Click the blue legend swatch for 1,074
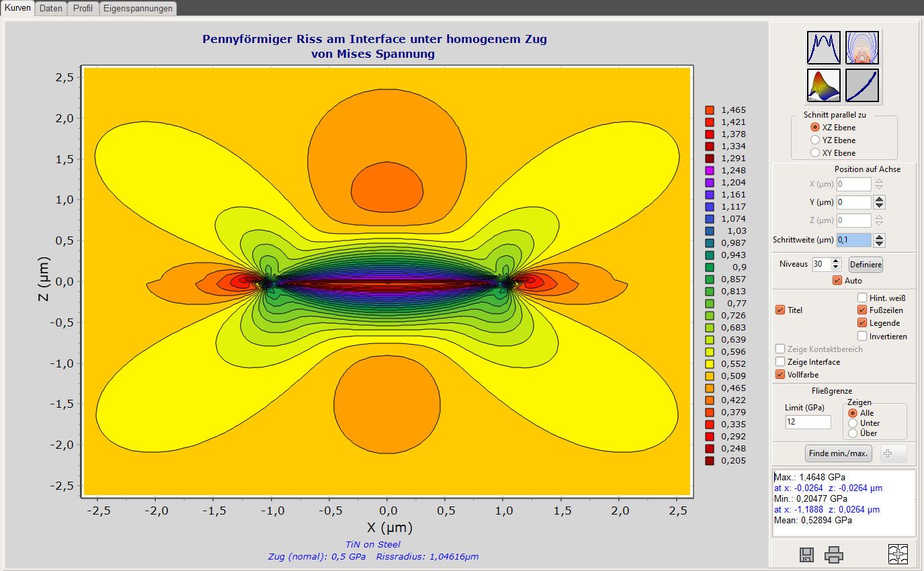The image size is (924, 571). (x=709, y=218)
